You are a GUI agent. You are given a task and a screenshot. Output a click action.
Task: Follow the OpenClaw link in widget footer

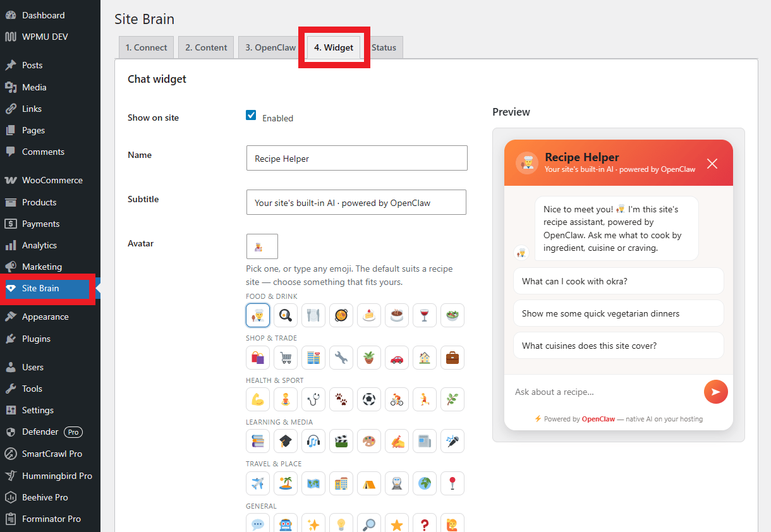coord(598,419)
